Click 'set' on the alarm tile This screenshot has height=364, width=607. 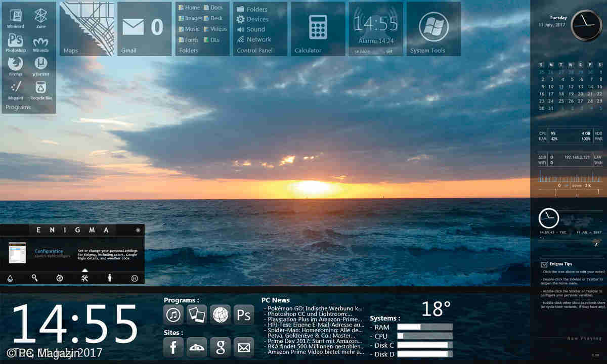click(x=389, y=51)
